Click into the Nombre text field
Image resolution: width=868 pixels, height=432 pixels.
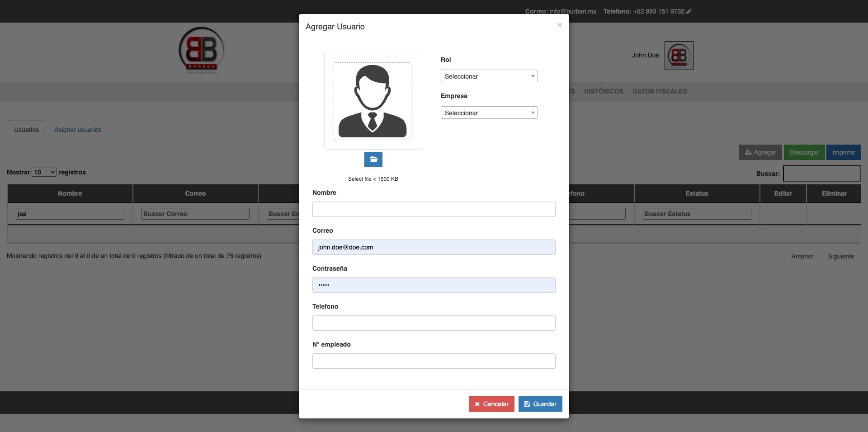point(434,209)
